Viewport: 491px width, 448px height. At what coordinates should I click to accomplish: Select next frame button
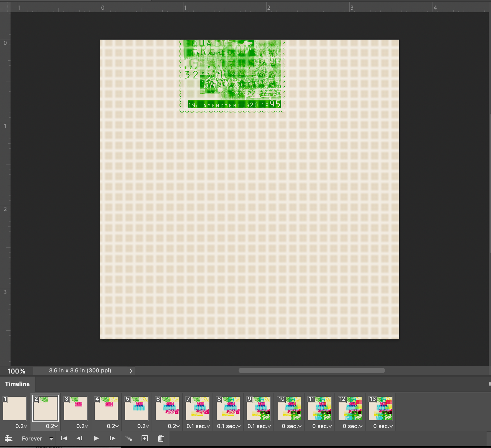(112, 438)
